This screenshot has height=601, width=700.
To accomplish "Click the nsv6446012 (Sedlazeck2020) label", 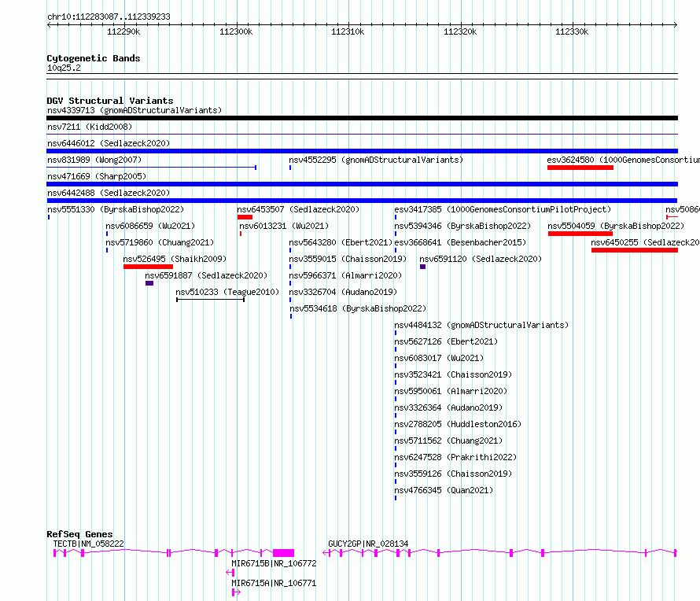I will tap(109, 143).
